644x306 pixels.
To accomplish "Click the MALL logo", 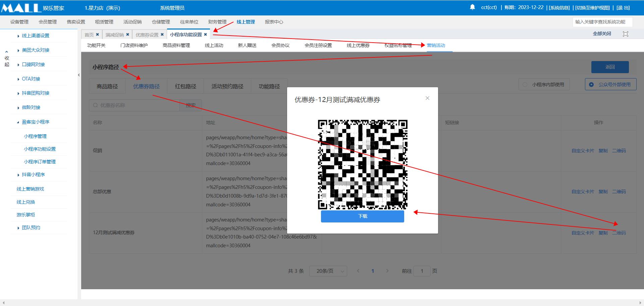I will tap(21, 8).
